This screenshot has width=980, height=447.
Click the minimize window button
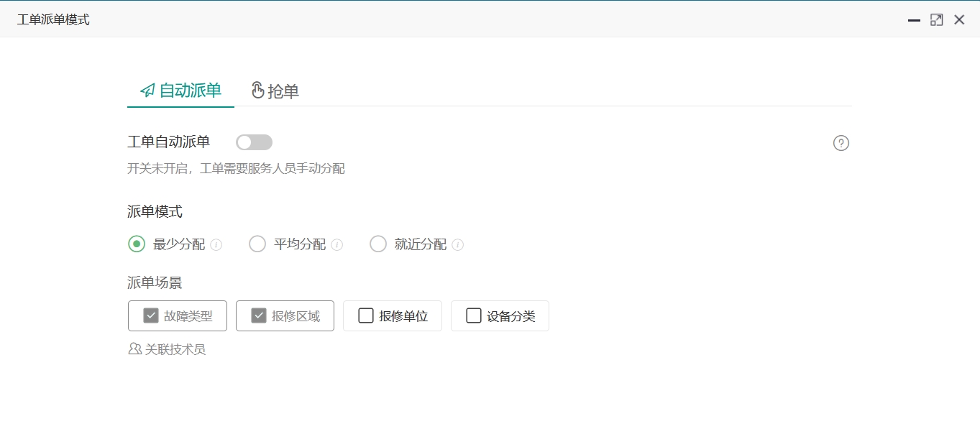point(913,19)
